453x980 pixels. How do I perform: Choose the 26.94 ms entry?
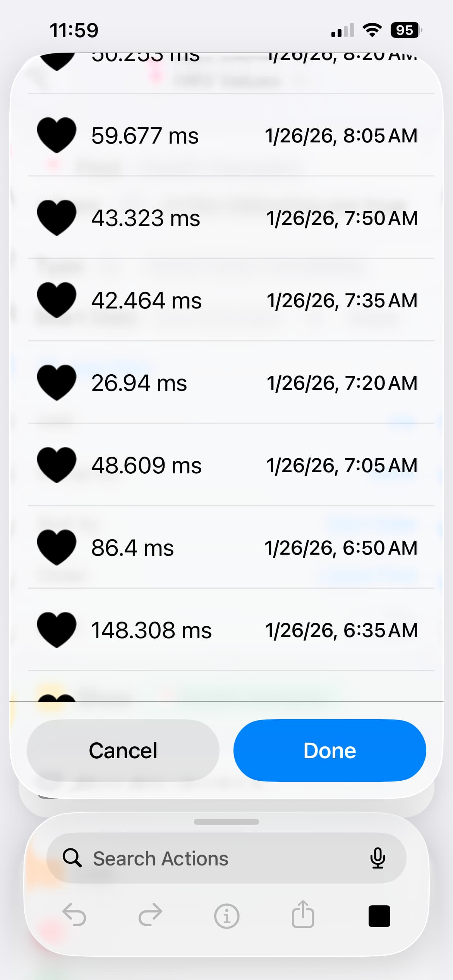click(231, 383)
